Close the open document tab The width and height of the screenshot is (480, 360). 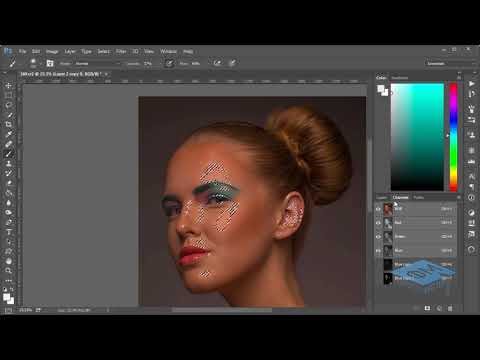tap(106, 74)
